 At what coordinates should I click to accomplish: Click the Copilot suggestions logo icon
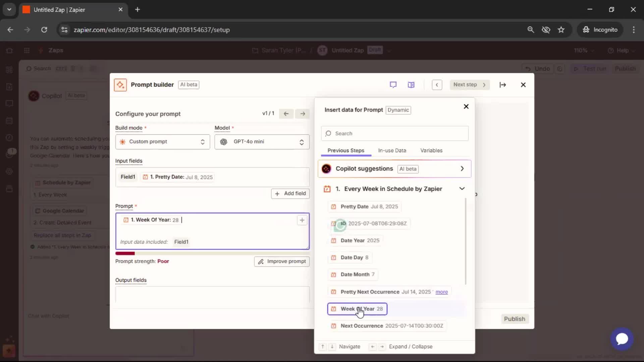326,169
